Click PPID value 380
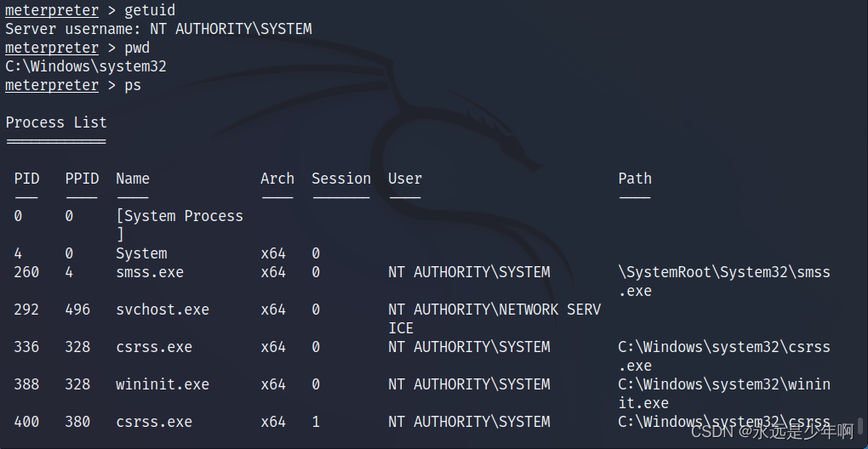 (77, 422)
